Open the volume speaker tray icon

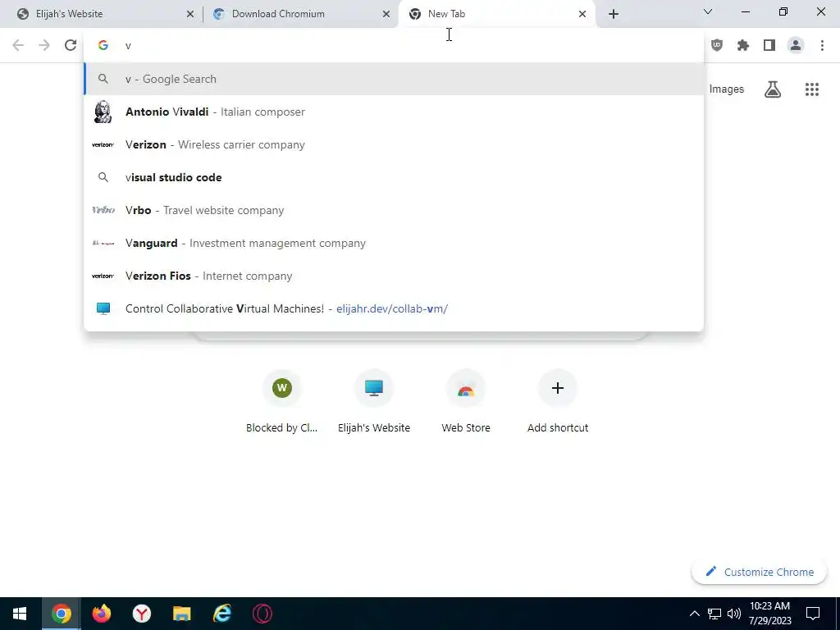point(734,614)
